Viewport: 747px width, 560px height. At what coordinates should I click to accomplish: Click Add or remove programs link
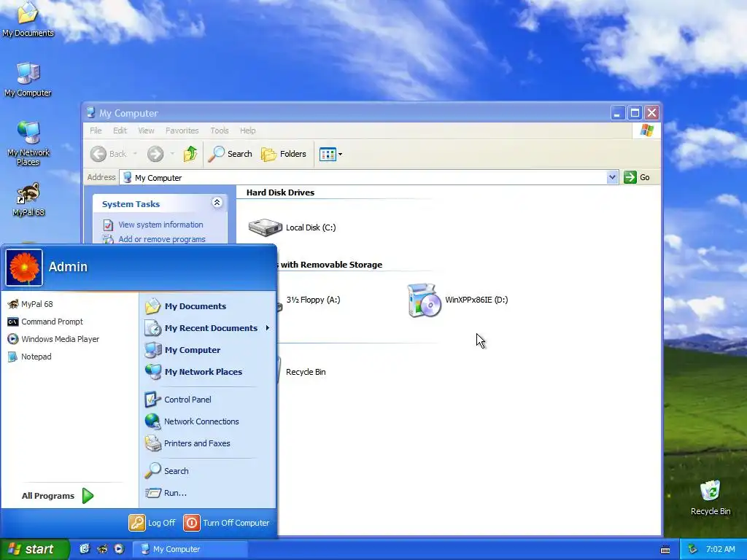click(162, 239)
